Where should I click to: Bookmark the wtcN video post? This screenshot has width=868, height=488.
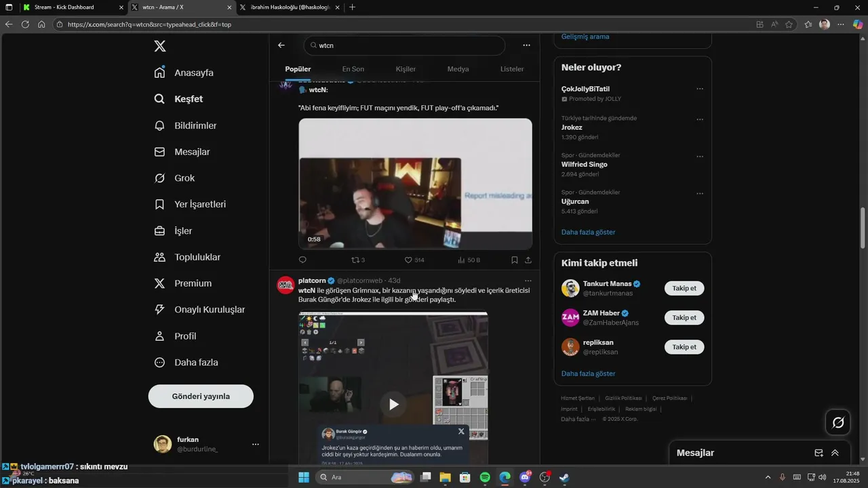tap(515, 260)
